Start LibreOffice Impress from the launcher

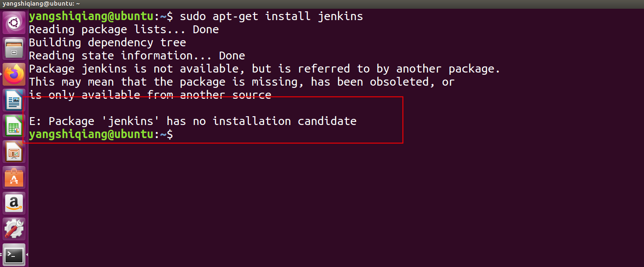14,152
